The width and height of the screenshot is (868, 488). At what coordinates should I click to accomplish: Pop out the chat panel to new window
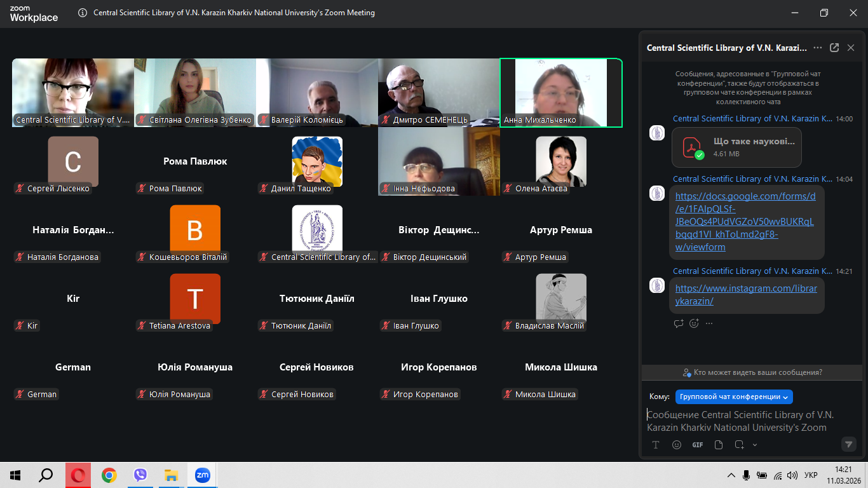(x=834, y=48)
